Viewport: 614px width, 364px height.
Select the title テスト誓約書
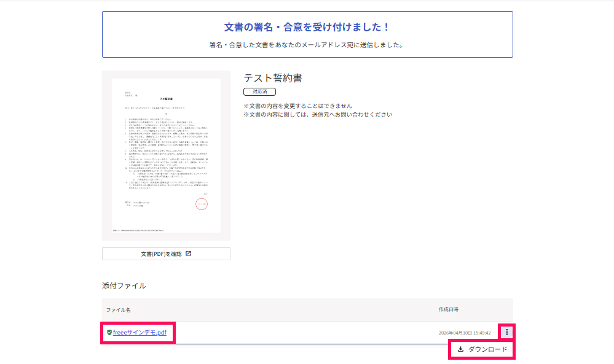[x=273, y=78]
